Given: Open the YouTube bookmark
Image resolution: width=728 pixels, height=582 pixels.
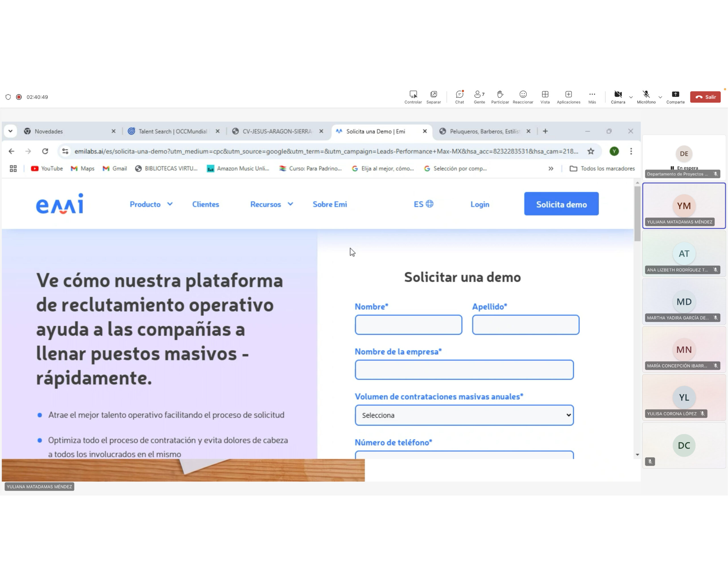Looking at the screenshot, I should (47, 168).
